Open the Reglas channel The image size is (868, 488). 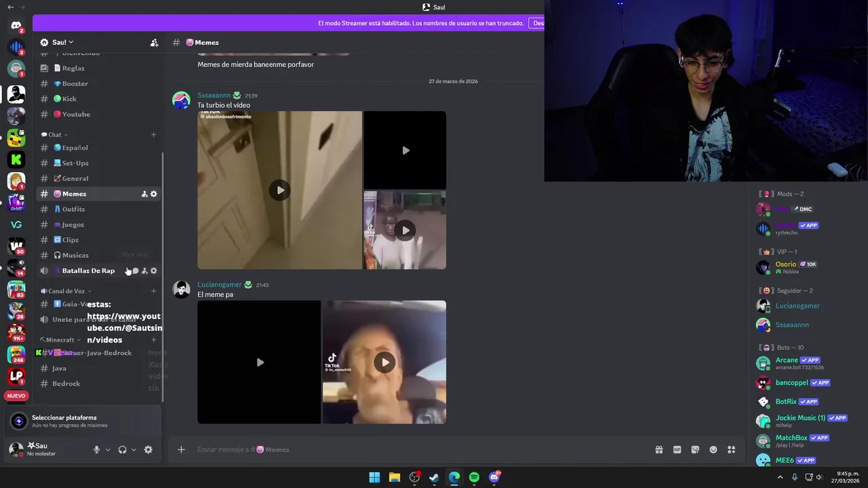point(99,68)
